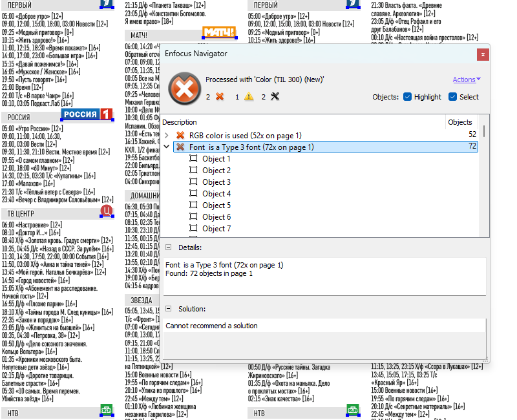The image size is (517, 420).
Task: Click 'Font is a Type 3 font' list row text
Action: (251, 147)
